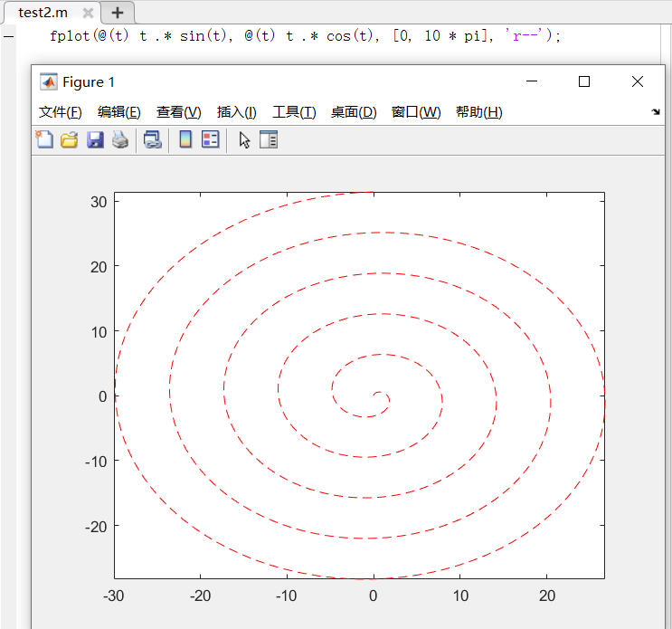Open the 帮助(H) menu

[x=479, y=112]
